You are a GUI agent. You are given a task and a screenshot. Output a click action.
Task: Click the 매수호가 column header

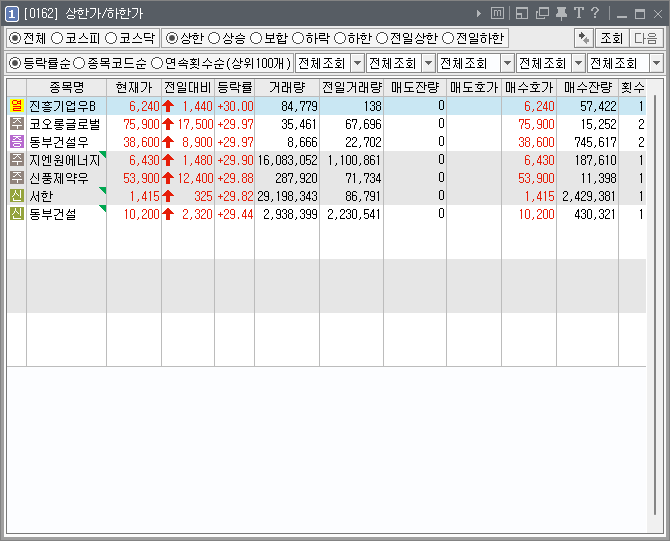click(529, 88)
